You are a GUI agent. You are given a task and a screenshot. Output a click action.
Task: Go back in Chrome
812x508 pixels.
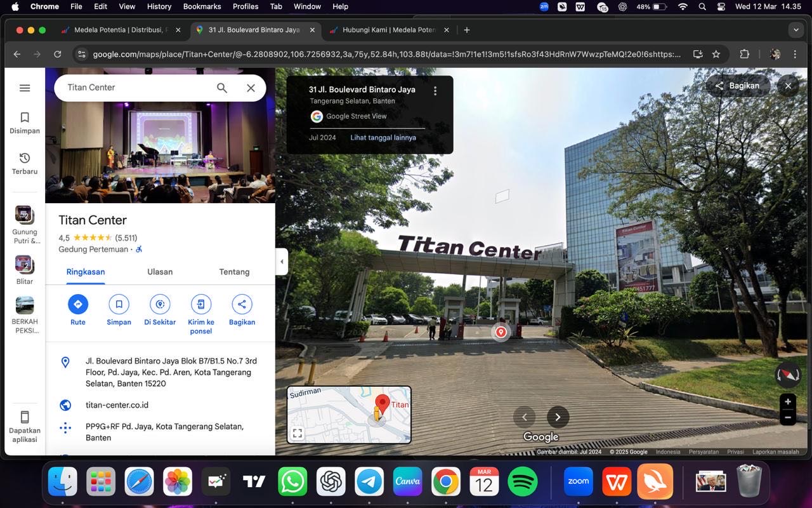point(17,54)
